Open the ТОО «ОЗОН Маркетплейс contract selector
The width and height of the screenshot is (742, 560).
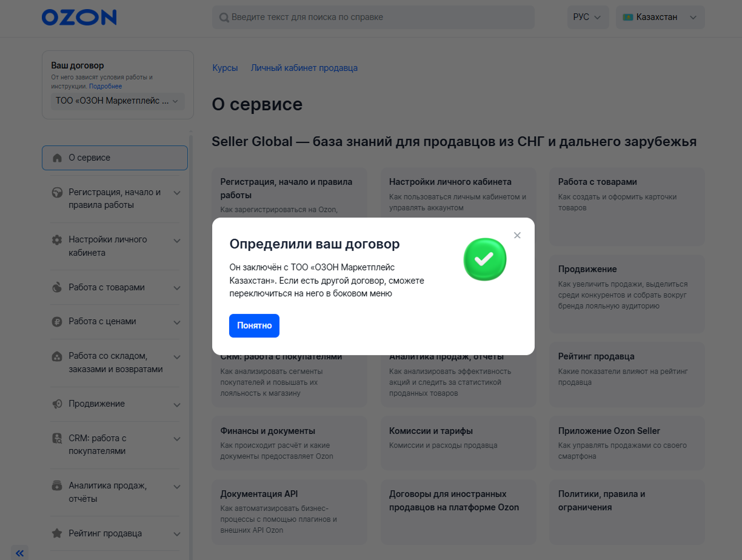tap(118, 101)
